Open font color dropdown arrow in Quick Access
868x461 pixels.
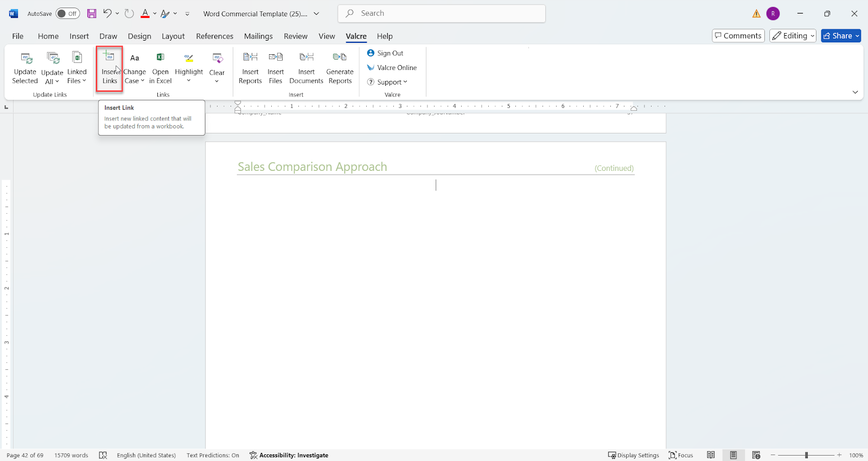click(x=155, y=14)
